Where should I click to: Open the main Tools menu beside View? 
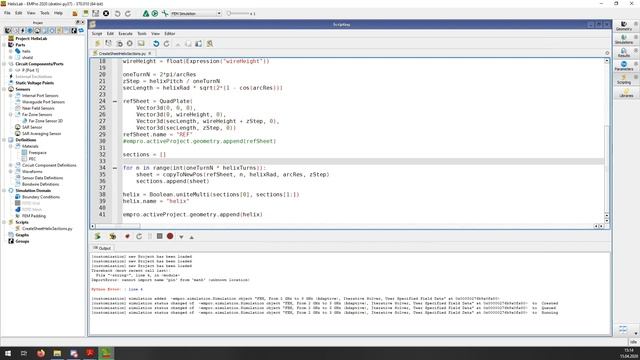point(44,13)
